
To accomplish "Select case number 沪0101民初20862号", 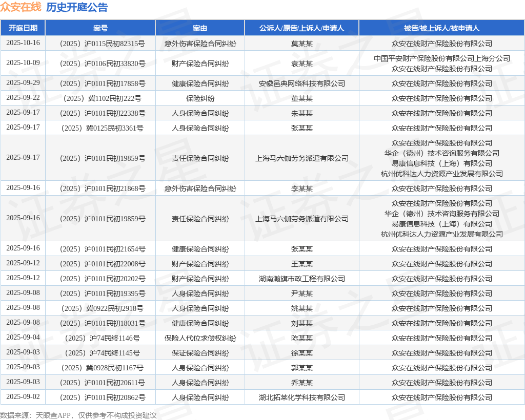I will click(x=102, y=397).
